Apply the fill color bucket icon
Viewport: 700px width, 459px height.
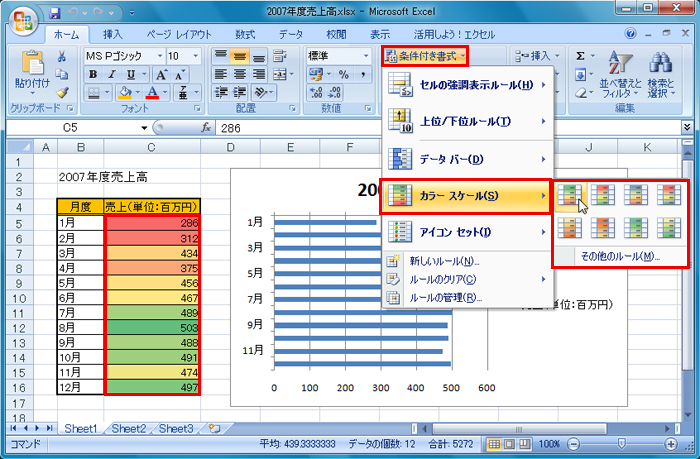click(125, 92)
